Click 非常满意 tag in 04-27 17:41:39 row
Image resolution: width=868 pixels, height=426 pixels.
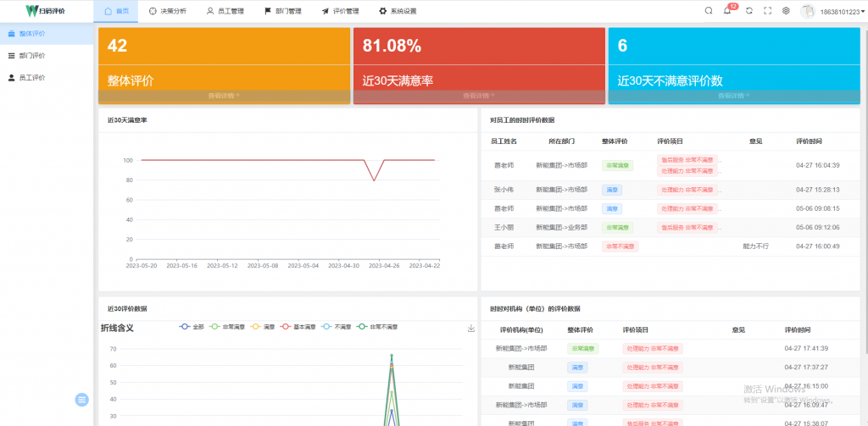[x=582, y=349]
